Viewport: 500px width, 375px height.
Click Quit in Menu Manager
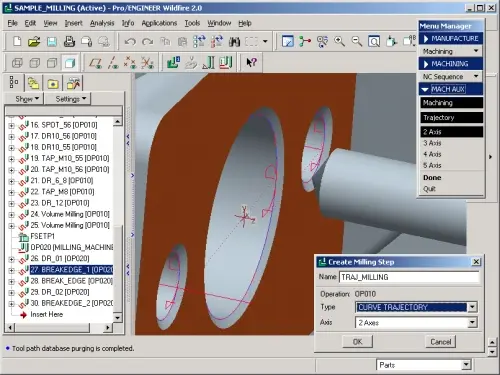pyautogui.click(x=429, y=189)
